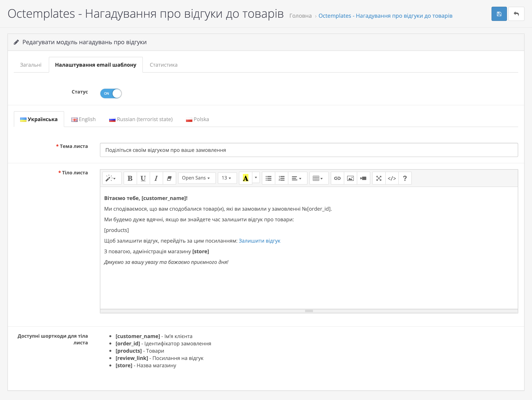This screenshot has width=532, height=400.
Task: Turn off the Статус switch
Action: tap(111, 93)
